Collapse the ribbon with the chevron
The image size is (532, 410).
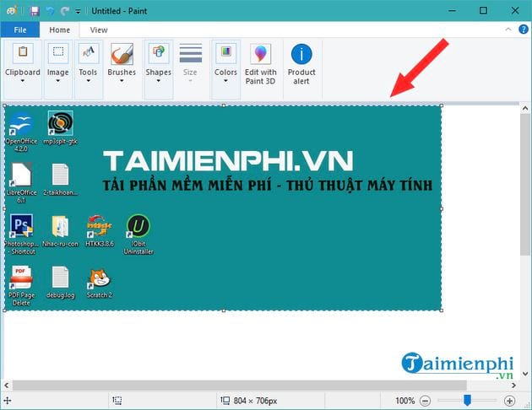[x=507, y=30]
